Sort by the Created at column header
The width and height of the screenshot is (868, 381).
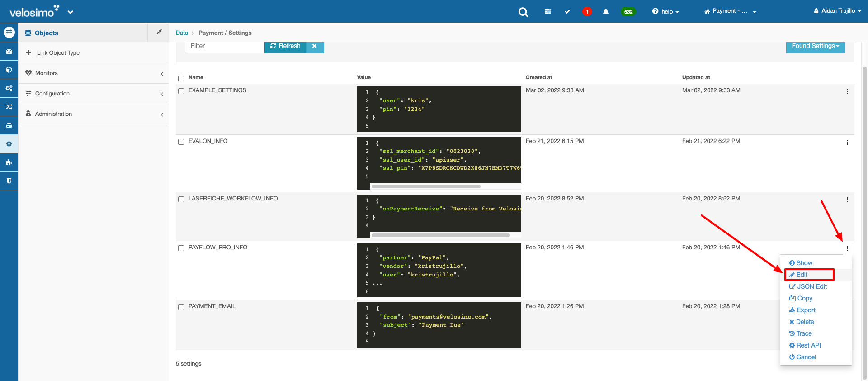point(539,77)
